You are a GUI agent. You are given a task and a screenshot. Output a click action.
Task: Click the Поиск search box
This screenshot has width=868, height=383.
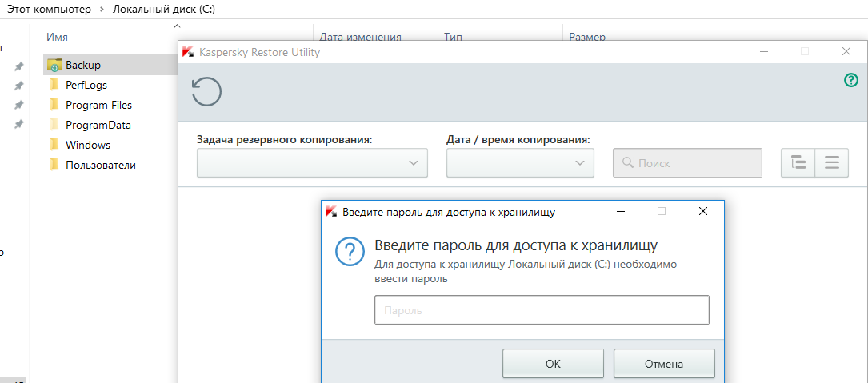[687, 163]
